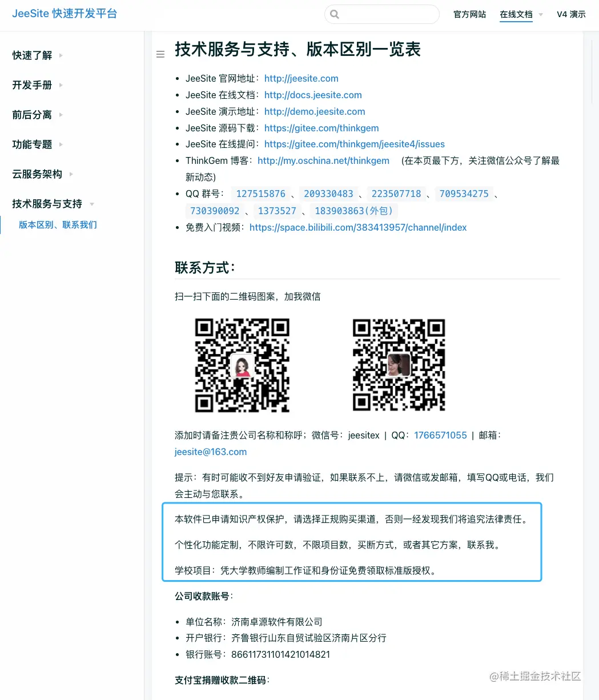Screen dimensions: 599x700
Task: Click heading 技术服务与支持、版本区别一览表
Action: click(298, 50)
